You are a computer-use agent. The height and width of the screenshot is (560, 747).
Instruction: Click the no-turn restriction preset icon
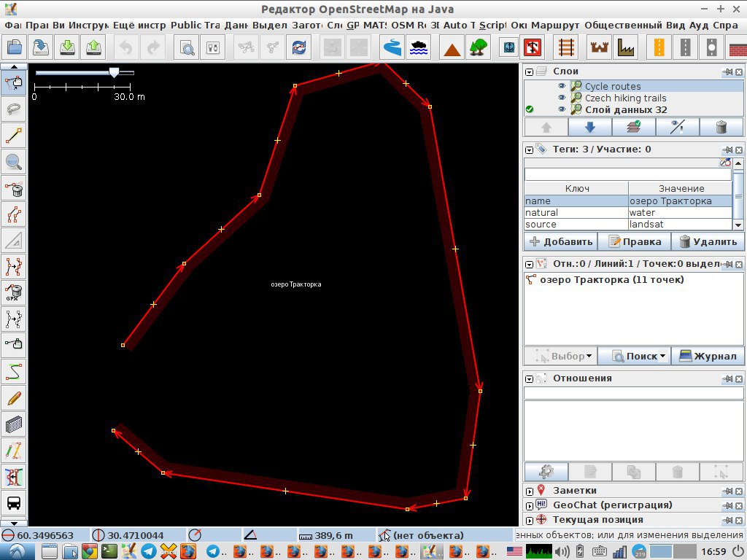point(532,47)
